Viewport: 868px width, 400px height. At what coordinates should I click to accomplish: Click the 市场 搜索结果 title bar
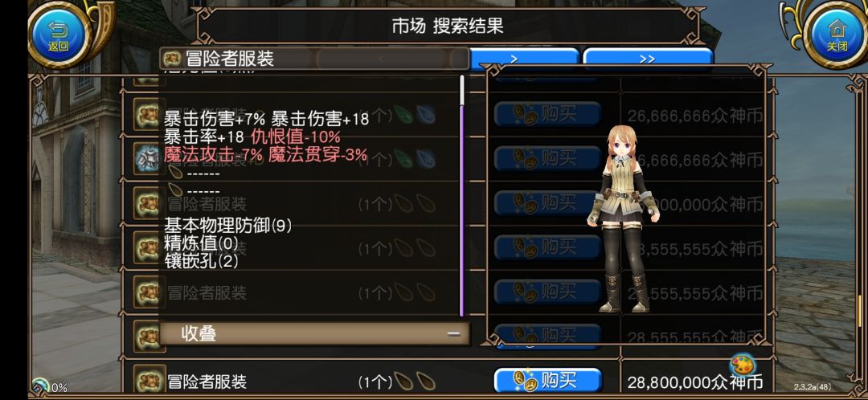[x=448, y=26]
